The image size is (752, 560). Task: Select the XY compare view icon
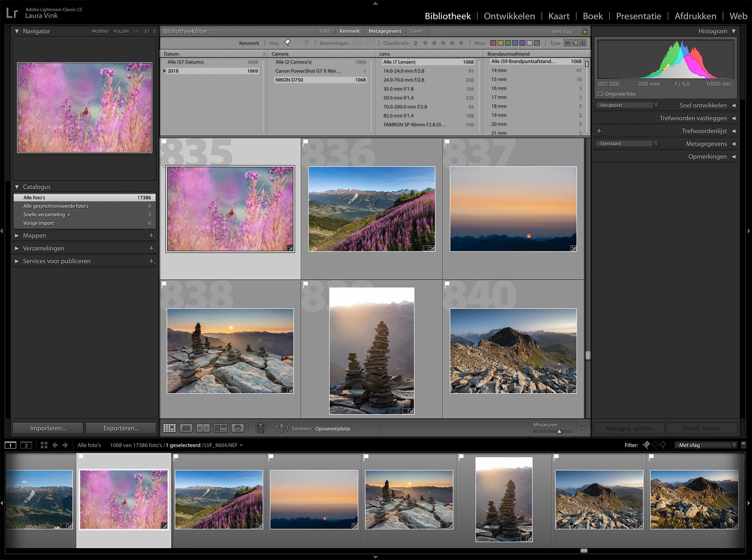pos(203,428)
